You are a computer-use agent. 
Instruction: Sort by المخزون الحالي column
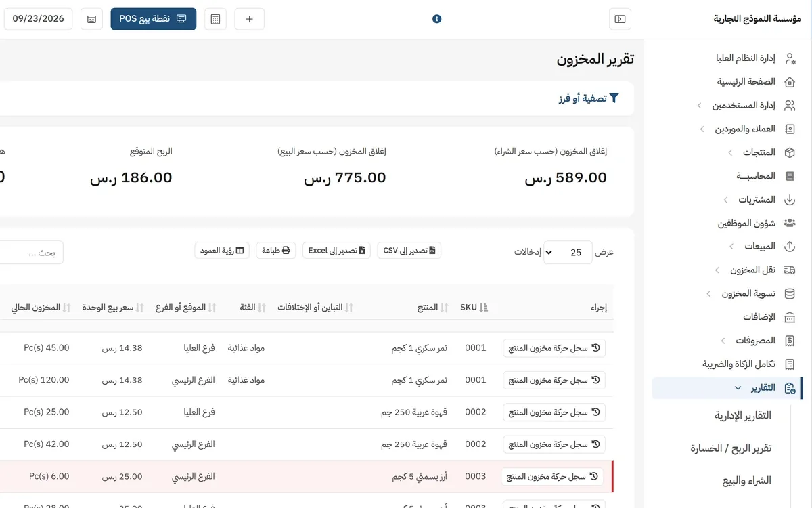41,308
